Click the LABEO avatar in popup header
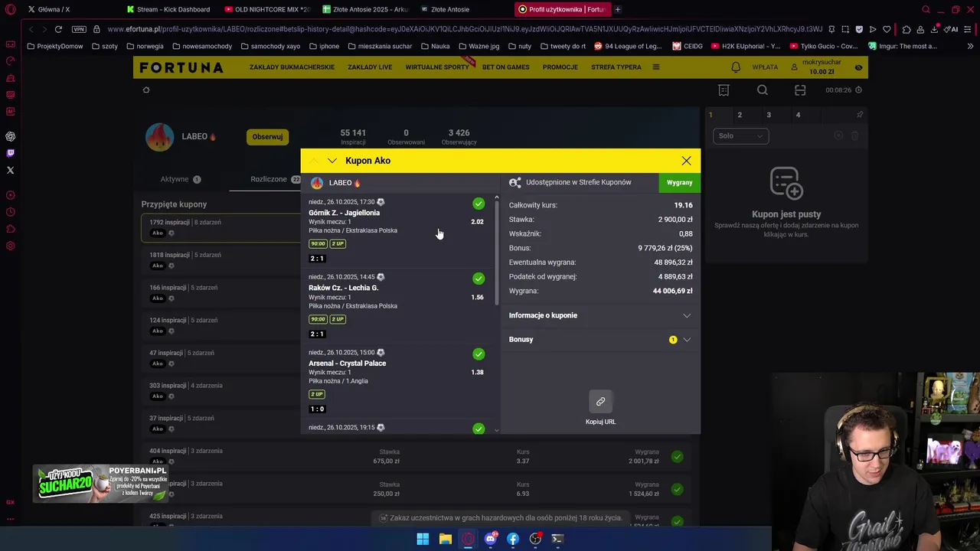Viewport: 980px width, 551px height. (317, 183)
